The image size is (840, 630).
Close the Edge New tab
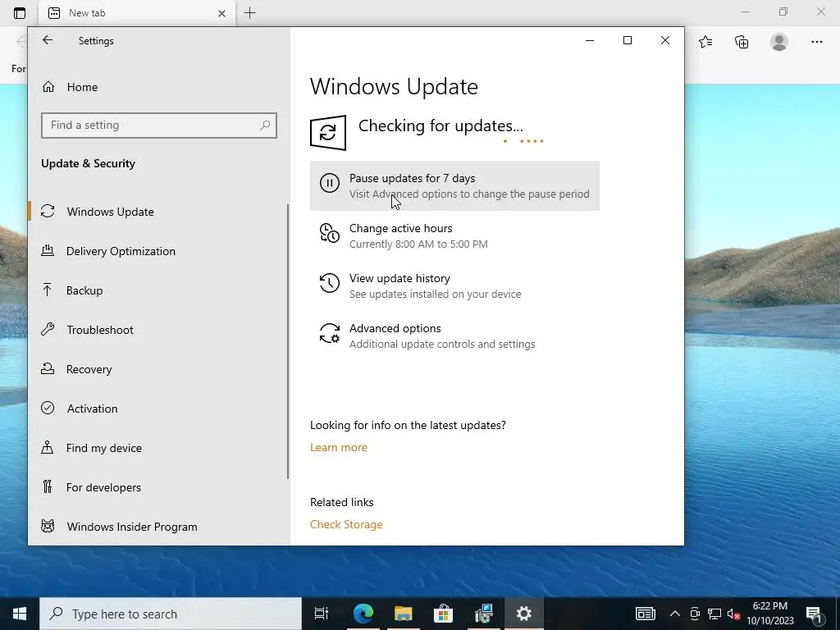pyautogui.click(x=221, y=13)
